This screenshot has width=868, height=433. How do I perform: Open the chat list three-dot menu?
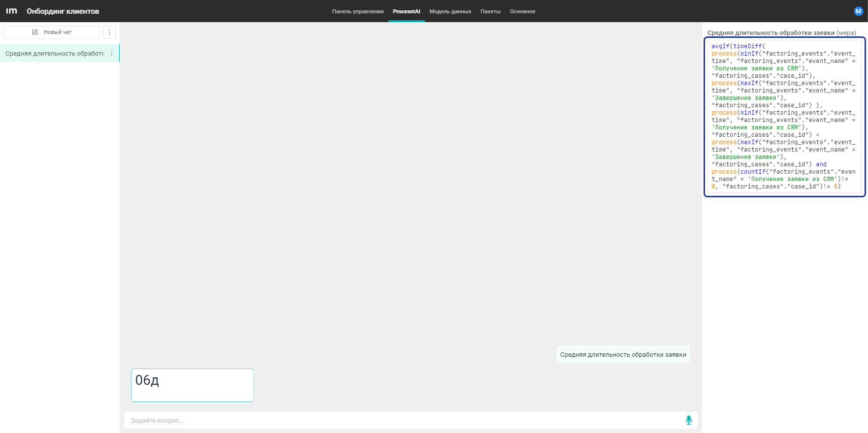109,32
